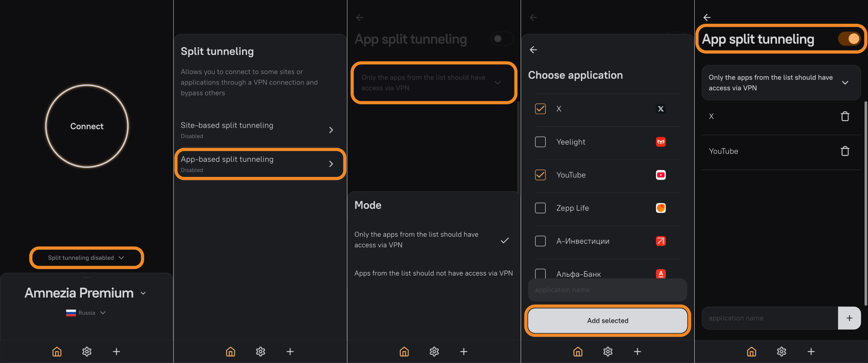Screen dimensions: 868x363
Task: Tap the round Connect button
Action: pyautogui.click(x=87, y=126)
